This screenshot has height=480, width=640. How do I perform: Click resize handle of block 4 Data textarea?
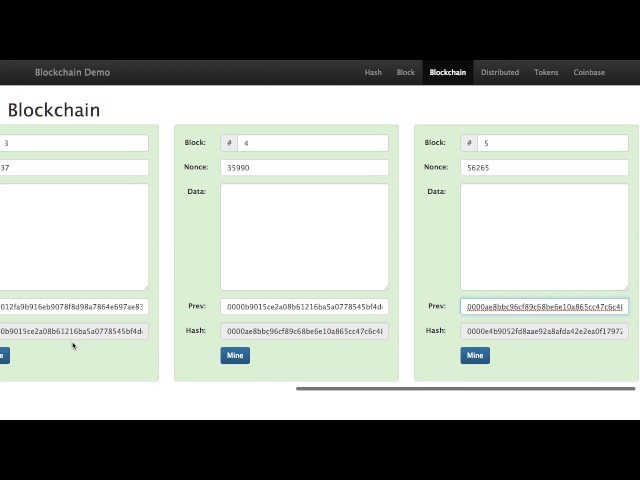pos(385,287)
